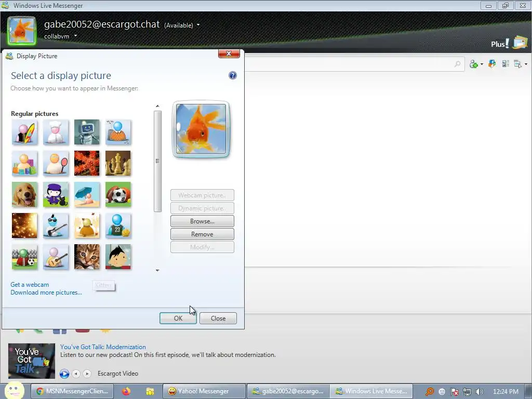Click the goldfish preview picture in dialog
This screenshot has height=399, width=532.
pos(201,129)
